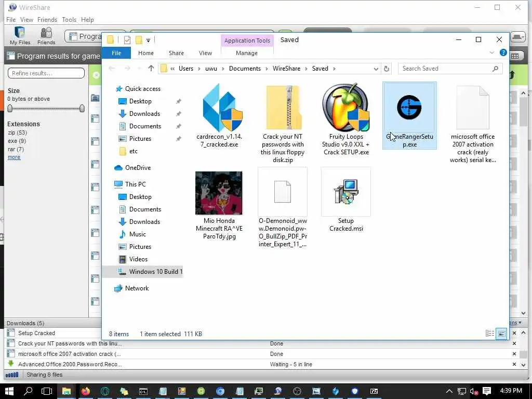Click 'more' extensions link

click(x=14, y=157)
